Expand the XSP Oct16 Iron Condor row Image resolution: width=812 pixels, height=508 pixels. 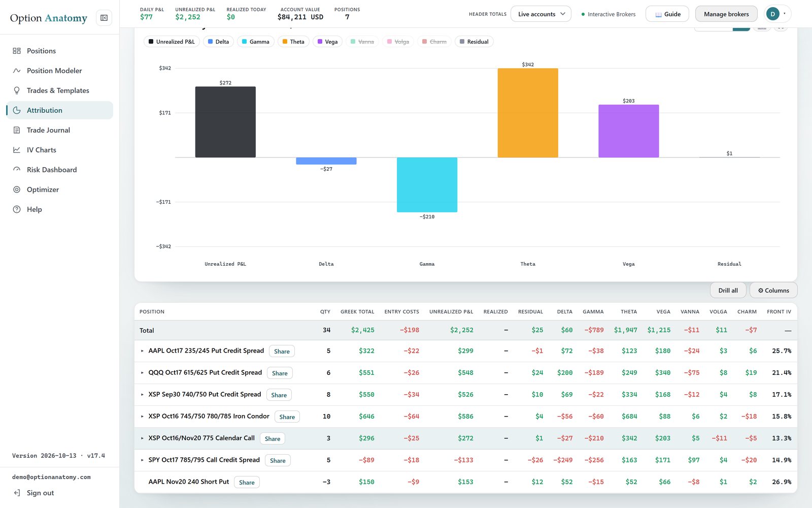(142, 417)
